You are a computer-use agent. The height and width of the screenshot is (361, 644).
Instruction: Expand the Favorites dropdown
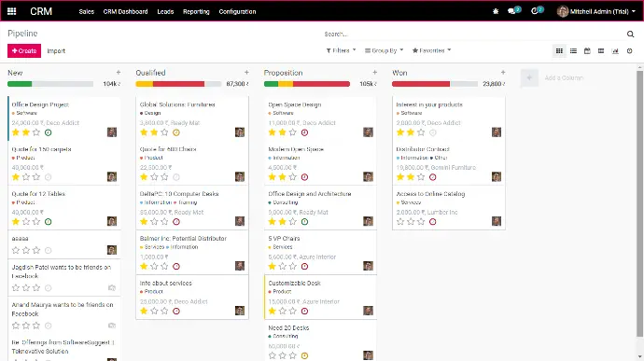pyautogui.click(x=431, y=50)
